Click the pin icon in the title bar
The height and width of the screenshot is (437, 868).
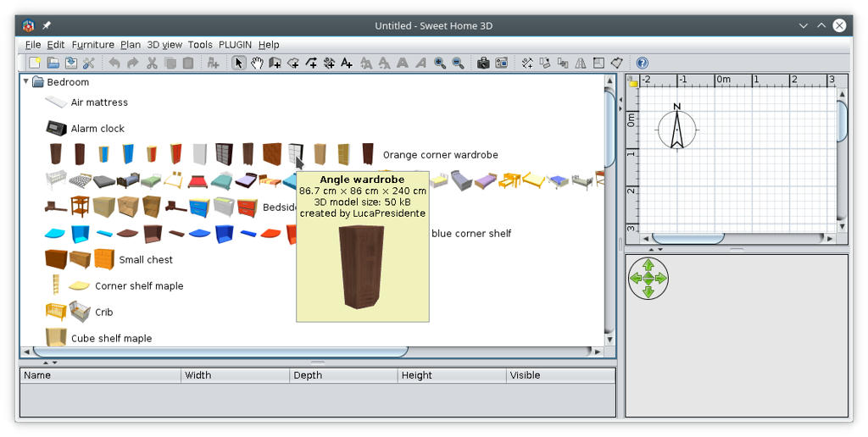(x=47, y=25)
